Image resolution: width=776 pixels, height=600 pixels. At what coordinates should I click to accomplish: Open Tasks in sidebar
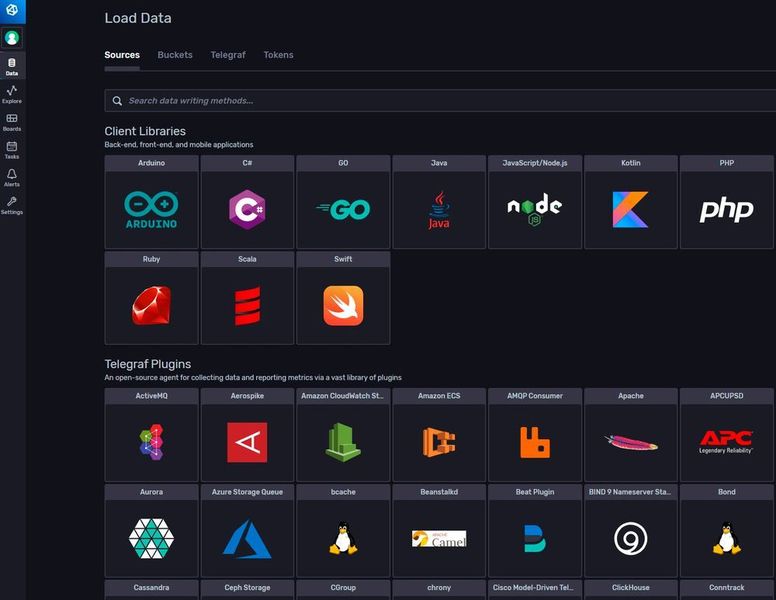coord(12,150)
